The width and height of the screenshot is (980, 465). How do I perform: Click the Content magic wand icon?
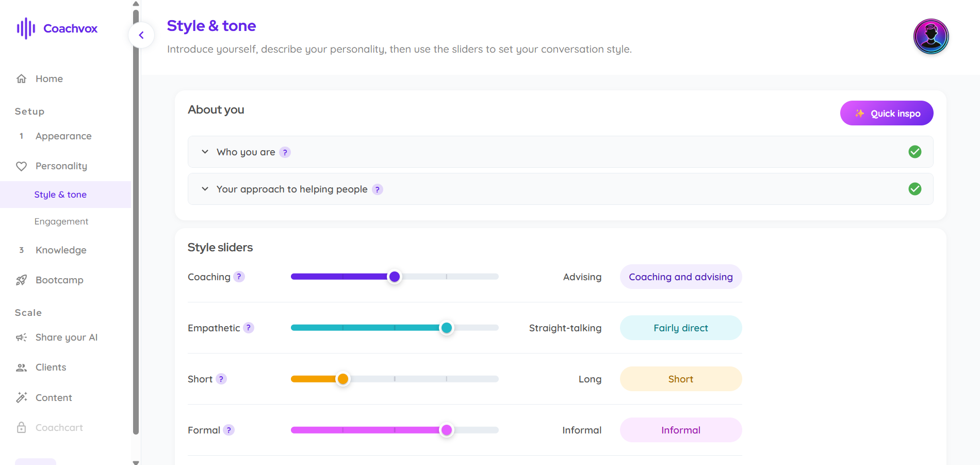pyautogui.click(x=21, y=397)
